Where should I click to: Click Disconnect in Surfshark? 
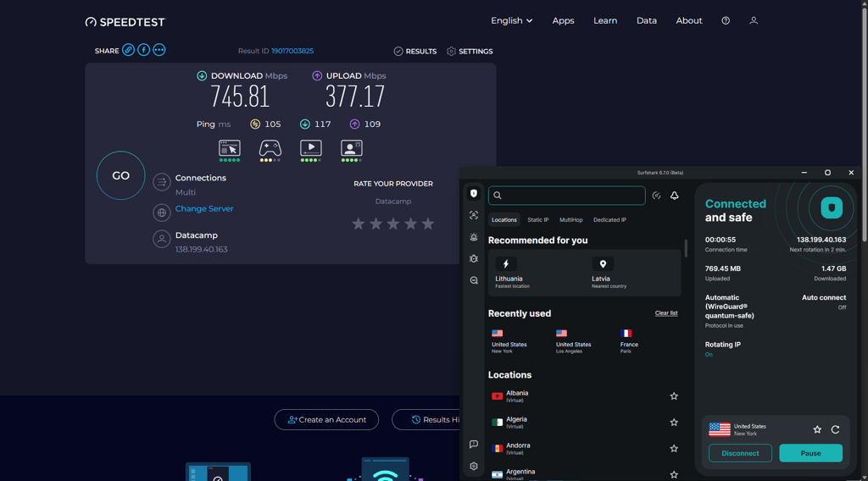[740, 453]
